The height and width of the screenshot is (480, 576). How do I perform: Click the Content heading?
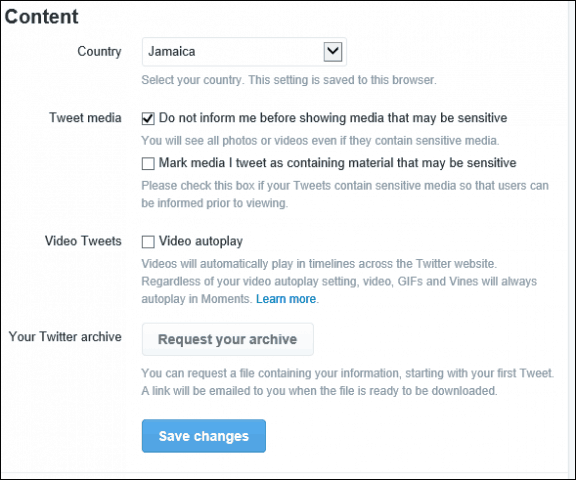click(x=42, y=17)
